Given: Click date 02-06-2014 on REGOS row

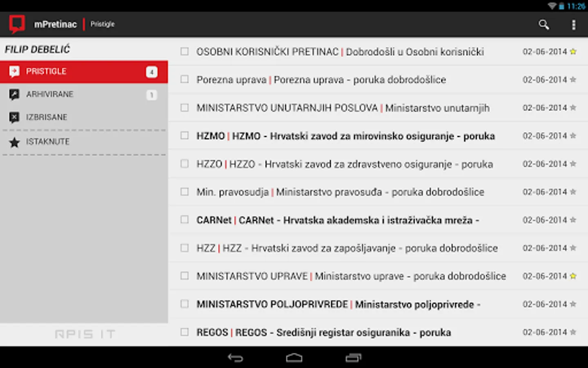Looking at the screenshot, I should (545, 332).
